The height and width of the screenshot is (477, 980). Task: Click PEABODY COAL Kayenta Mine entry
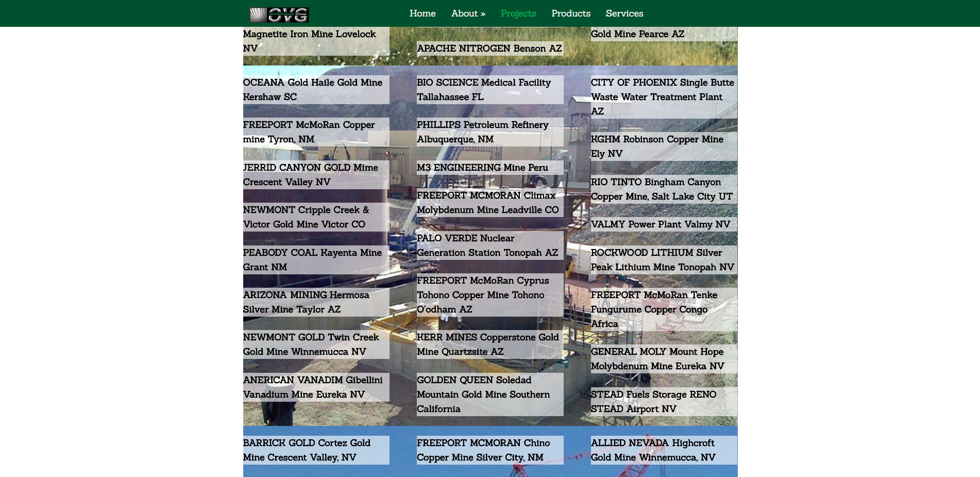[316, 260]
